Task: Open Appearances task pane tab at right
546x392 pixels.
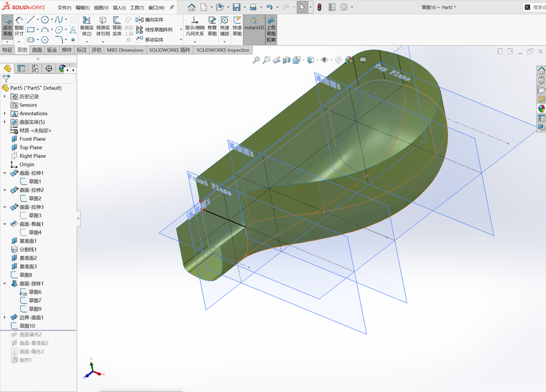Action: [542, 108]
